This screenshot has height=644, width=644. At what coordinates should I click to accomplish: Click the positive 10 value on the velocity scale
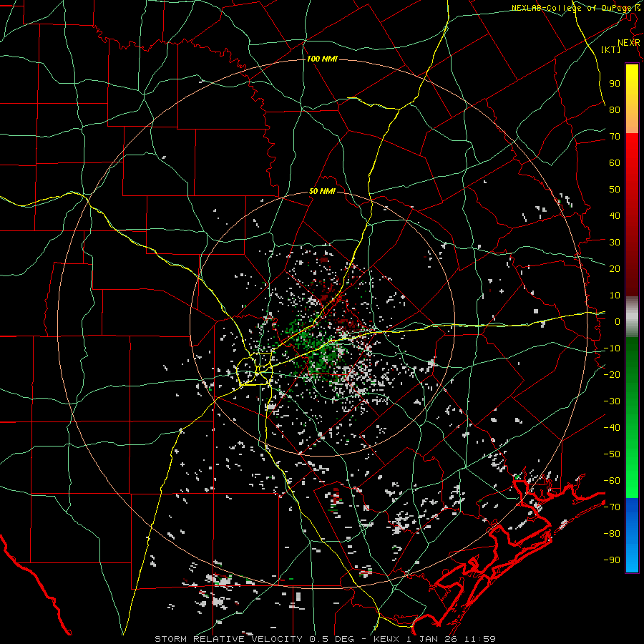[615, 296]
